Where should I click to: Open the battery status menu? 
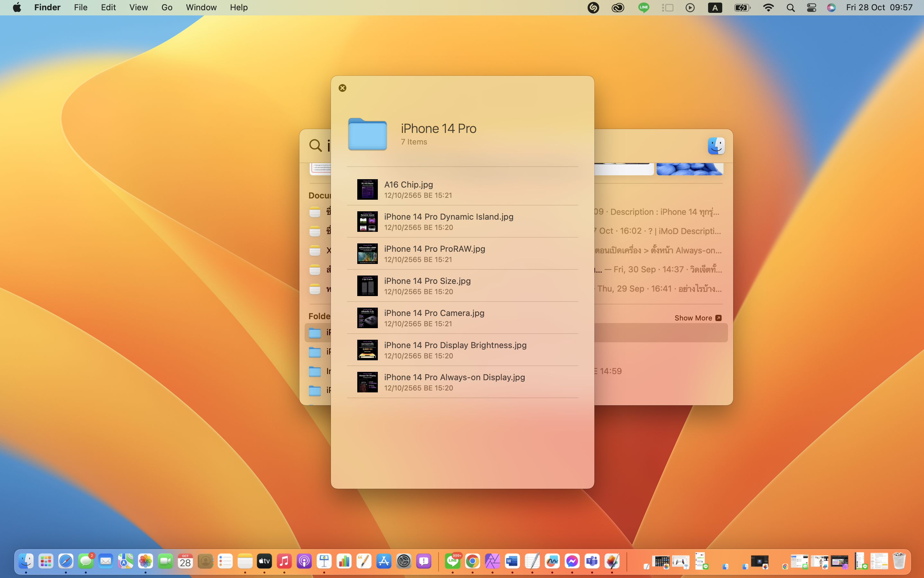(742, 8)
